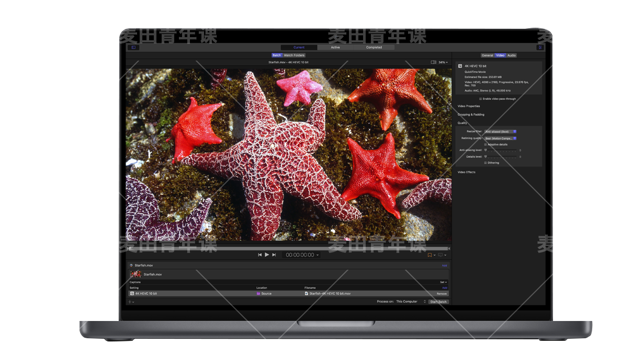Click the 'Starfish.mov - 4K HEVC 10 bit' preview title
644x356 pixels.
[288, 62]
